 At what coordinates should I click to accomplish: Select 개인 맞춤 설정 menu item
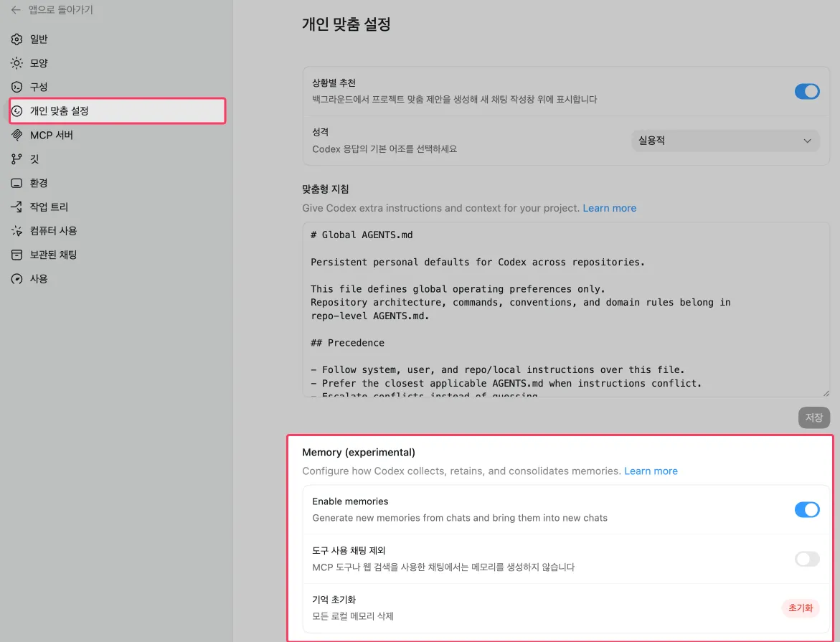(118, 111)
